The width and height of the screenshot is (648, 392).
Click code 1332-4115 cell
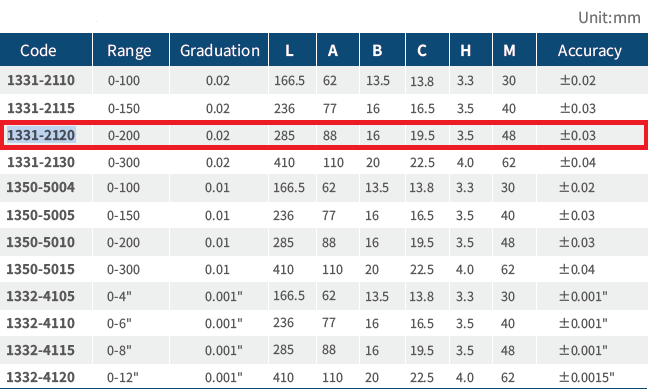40,350
